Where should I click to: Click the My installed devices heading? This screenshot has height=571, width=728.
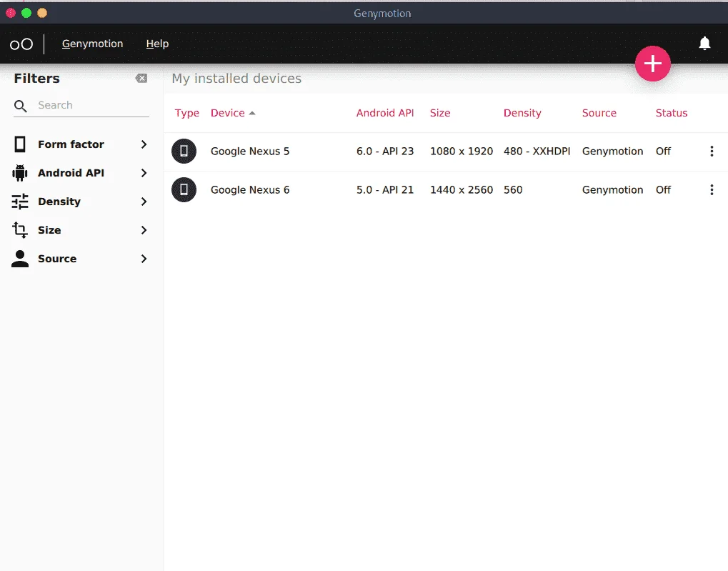(x=236, y=79)
